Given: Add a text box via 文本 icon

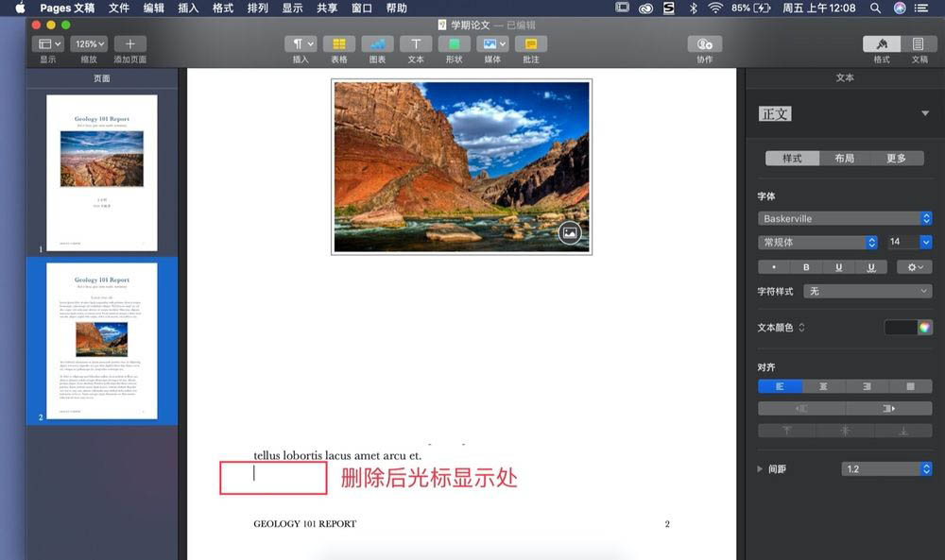Looking at the screenshot, I should (x=416, y=44).
